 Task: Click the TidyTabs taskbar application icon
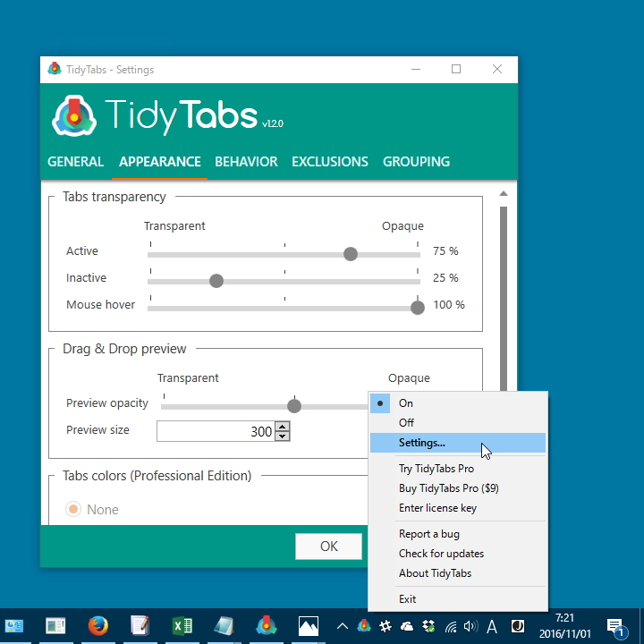coord(267,625)
